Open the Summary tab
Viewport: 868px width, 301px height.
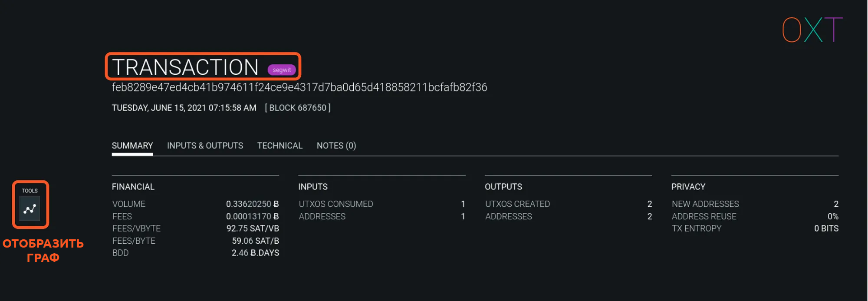coord(132,146)
